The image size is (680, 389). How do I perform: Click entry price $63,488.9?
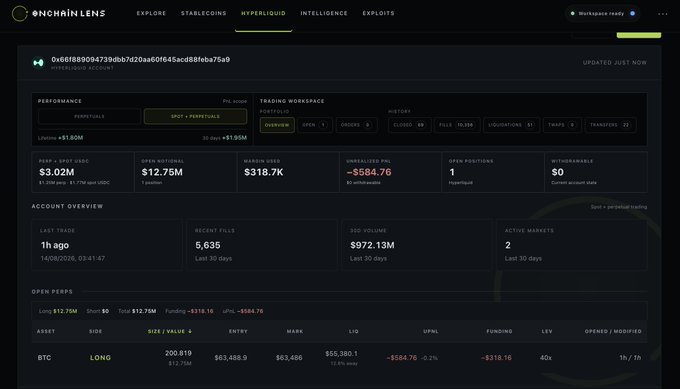231,358
